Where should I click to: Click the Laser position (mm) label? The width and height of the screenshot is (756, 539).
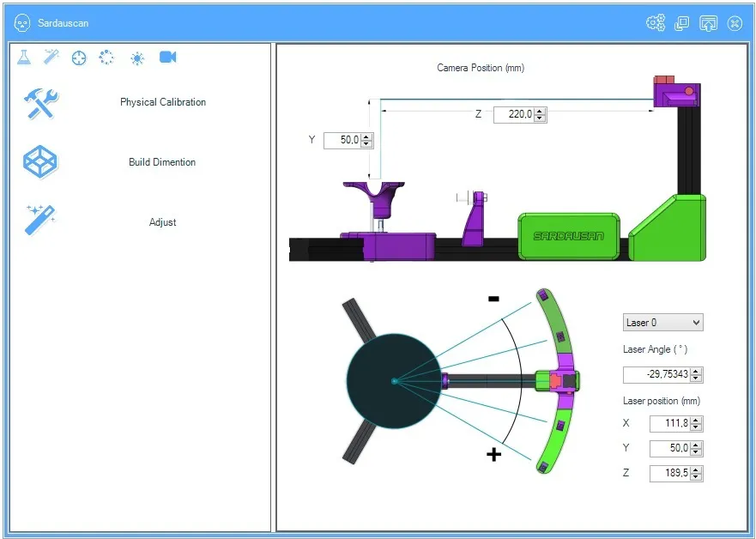(x=662, y=401)
